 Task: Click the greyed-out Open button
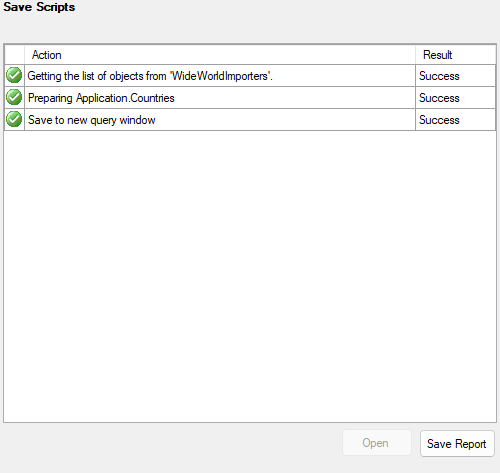[x=377, y=443]
